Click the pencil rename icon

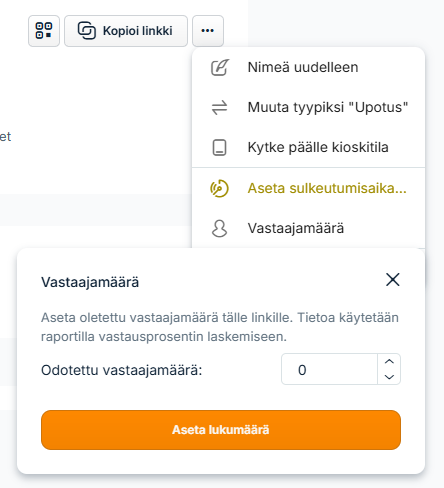(x=220, y=67)
